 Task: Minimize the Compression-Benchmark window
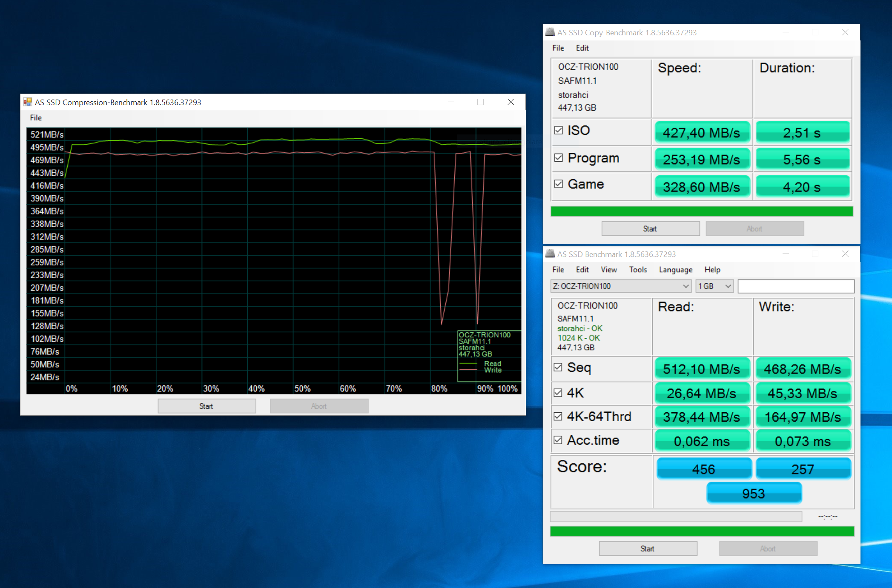tap(451, 102)
